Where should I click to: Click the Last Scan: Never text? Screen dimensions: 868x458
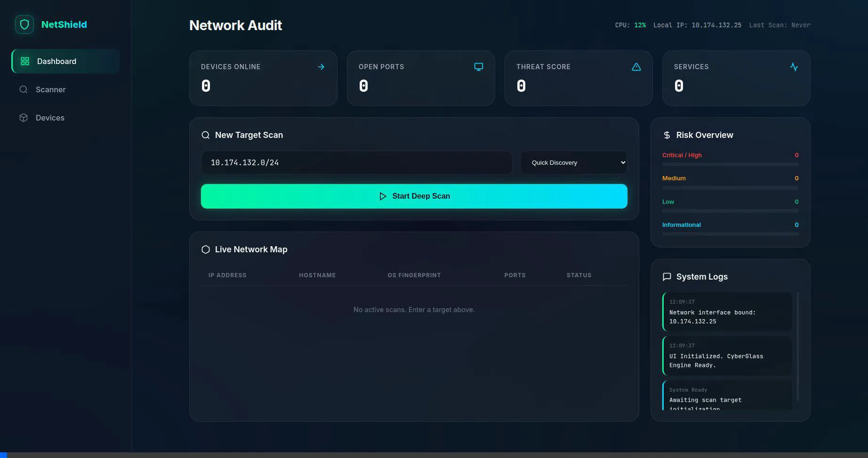(x=780, y=25)
